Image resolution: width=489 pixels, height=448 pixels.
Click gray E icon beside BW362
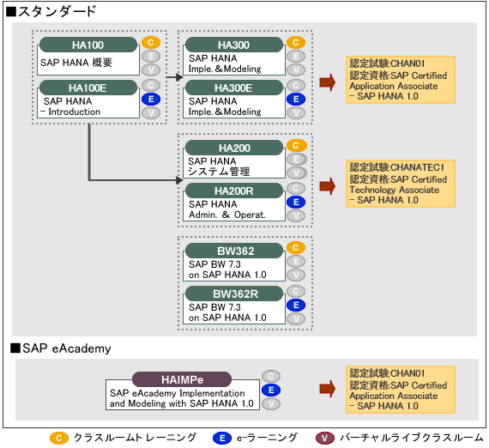coord(296,262)
